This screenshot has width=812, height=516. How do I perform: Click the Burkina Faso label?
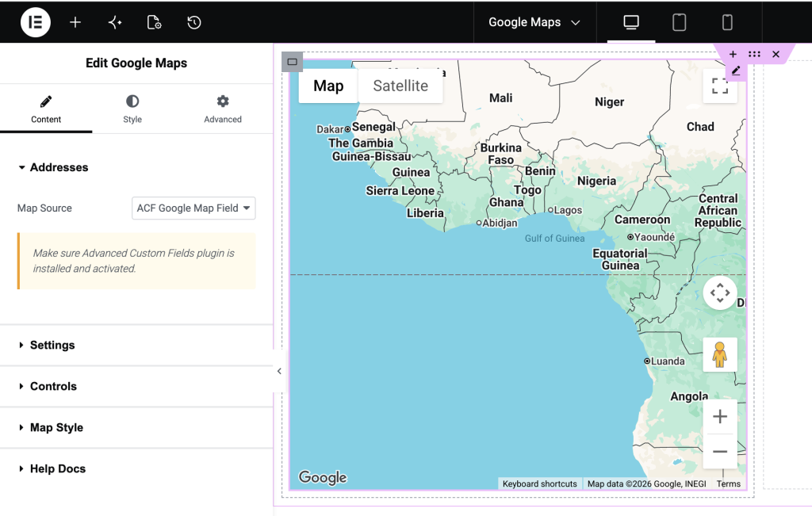point(501,154)
